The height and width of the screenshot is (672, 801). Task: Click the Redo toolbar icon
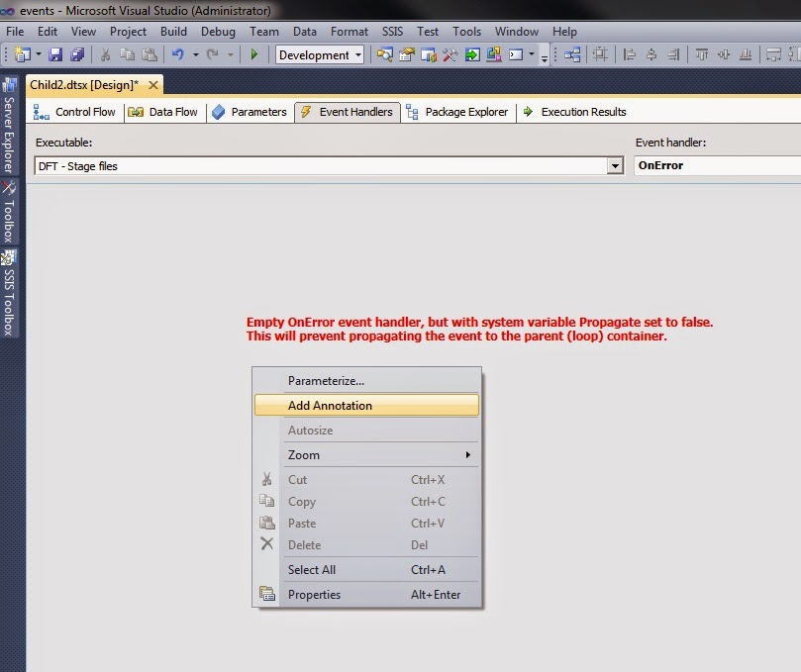click(213, 54)
